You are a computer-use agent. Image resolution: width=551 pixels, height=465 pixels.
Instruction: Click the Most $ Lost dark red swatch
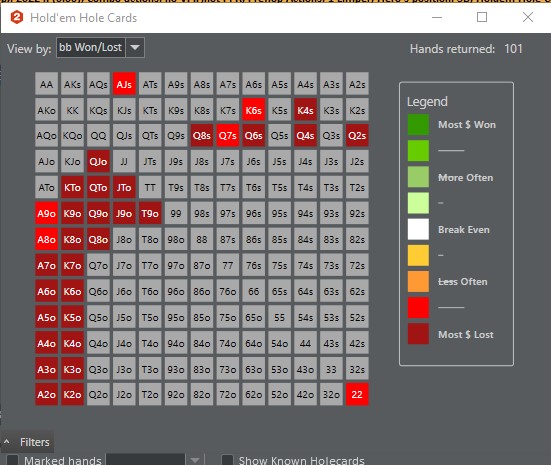(418, 334)
